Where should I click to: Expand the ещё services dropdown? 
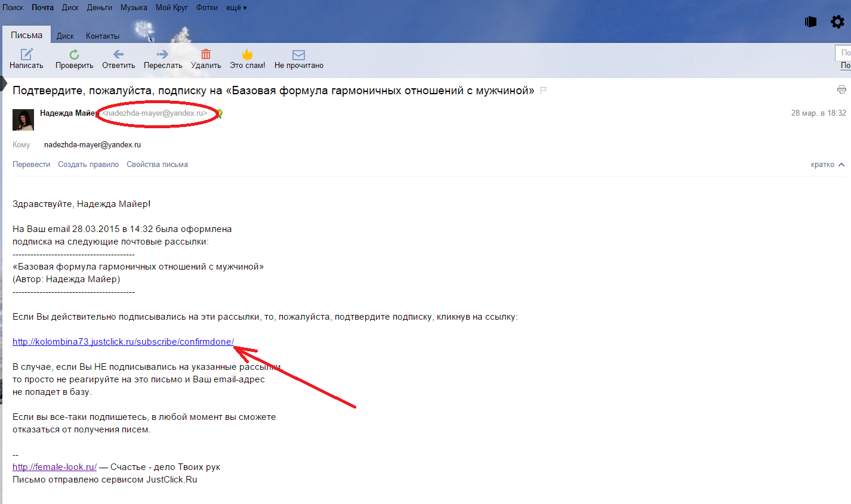click(x=236, y=8)
